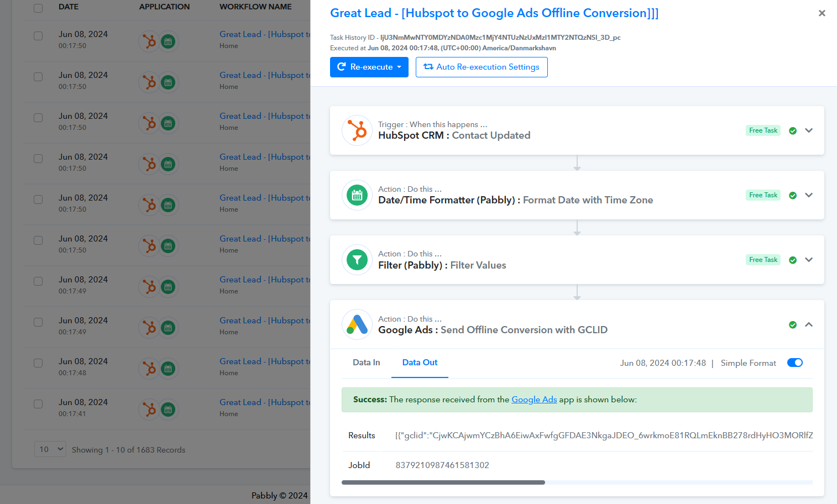Click the 'Pabbly © 2024' footer text
Viewport: 837px width, 504px height.
(280, 496)
